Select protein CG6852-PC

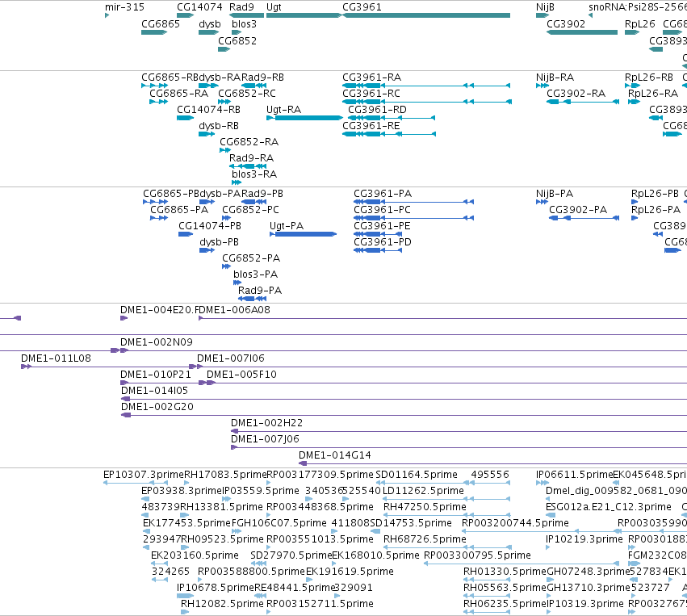[250, 209]
